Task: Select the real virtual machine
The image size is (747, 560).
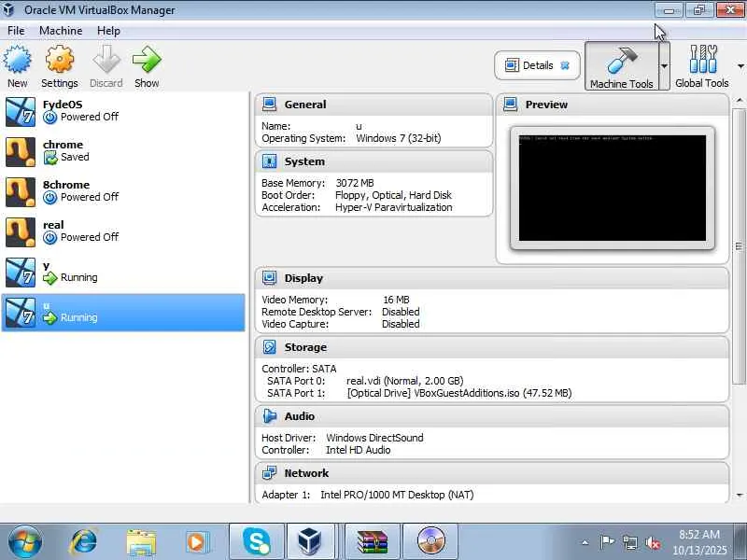Action: point(123,231)
